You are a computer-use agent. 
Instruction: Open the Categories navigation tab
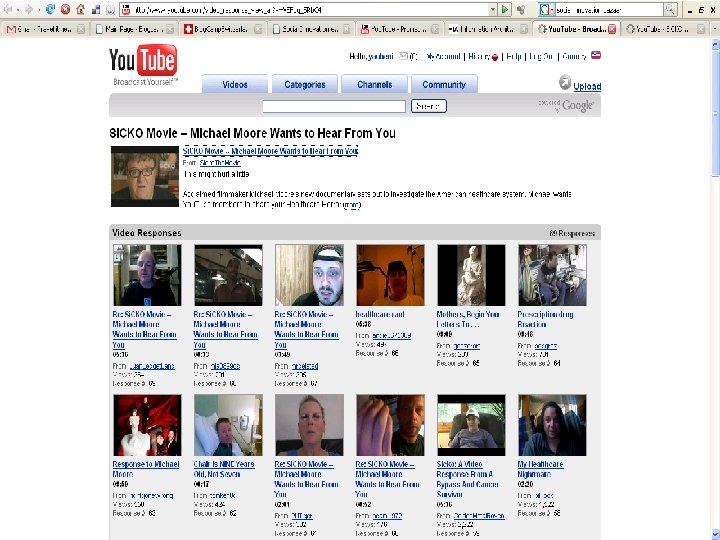click(304, 84)
